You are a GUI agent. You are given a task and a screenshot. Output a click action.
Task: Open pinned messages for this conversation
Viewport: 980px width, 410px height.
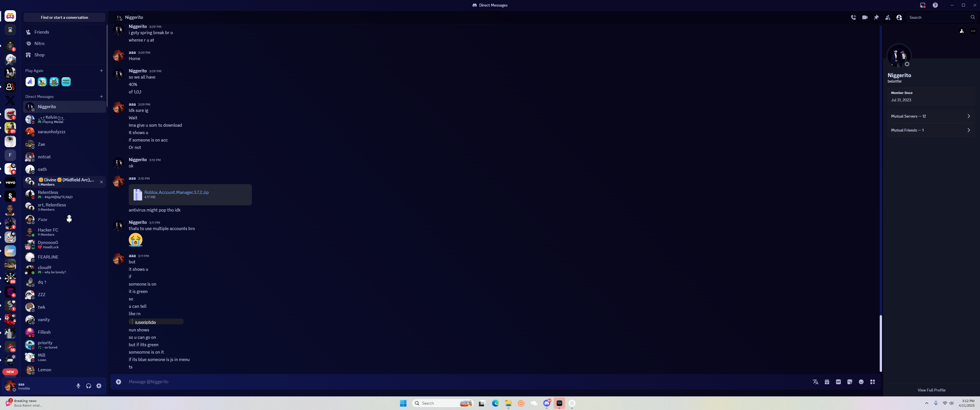click(877, 17)
